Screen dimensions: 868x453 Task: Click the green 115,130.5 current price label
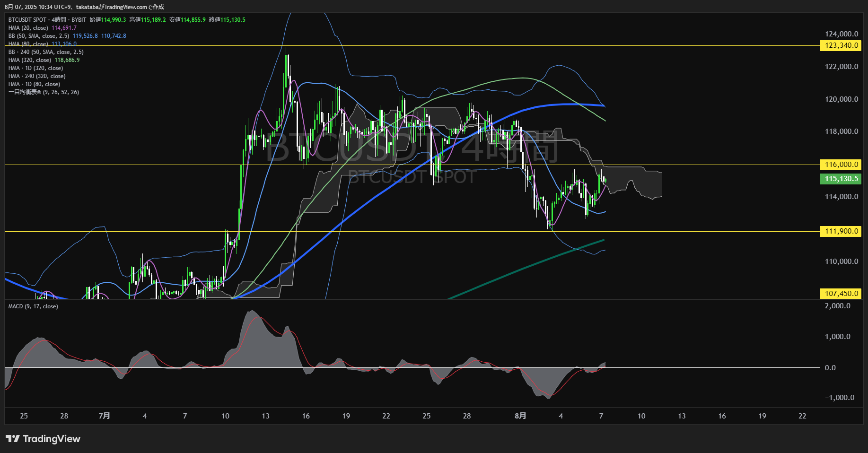[x=841, y=179]
